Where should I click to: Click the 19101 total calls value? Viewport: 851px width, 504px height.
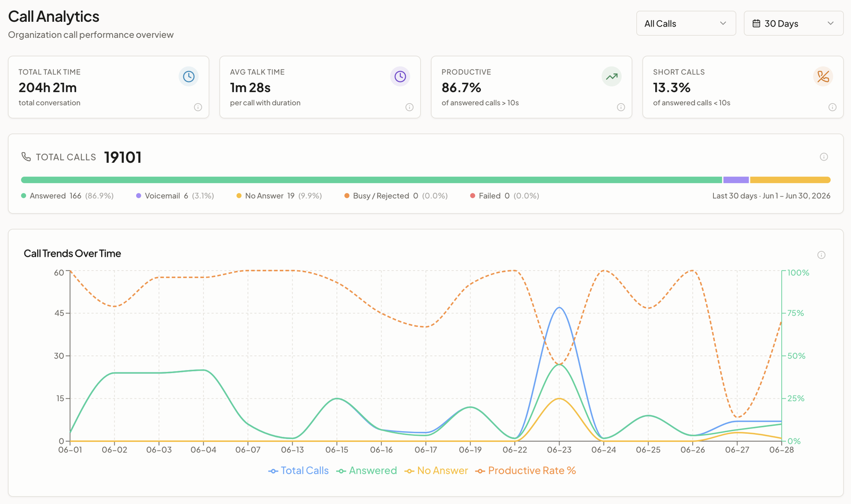click(123, 157)
